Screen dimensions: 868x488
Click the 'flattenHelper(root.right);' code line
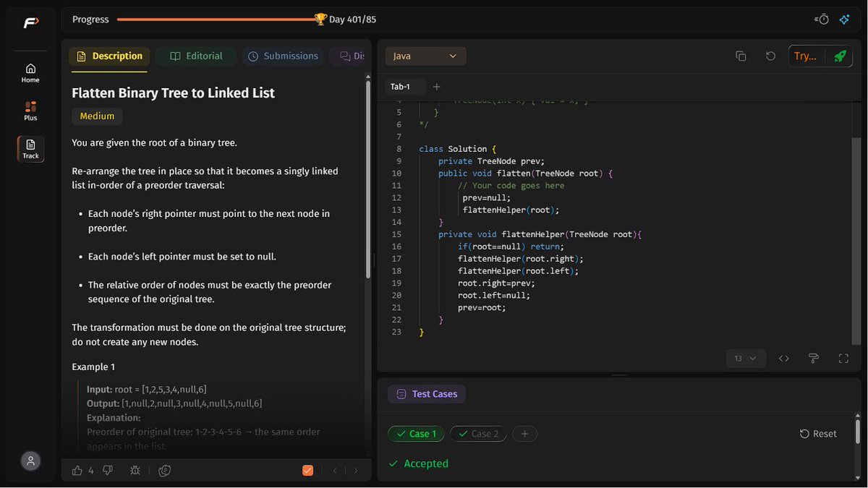coord(520,259)
